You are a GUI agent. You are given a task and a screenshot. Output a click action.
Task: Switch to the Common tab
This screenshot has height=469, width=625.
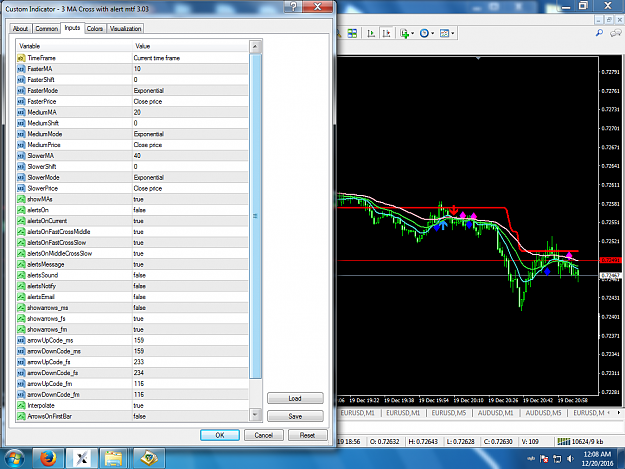click(46, 29)
